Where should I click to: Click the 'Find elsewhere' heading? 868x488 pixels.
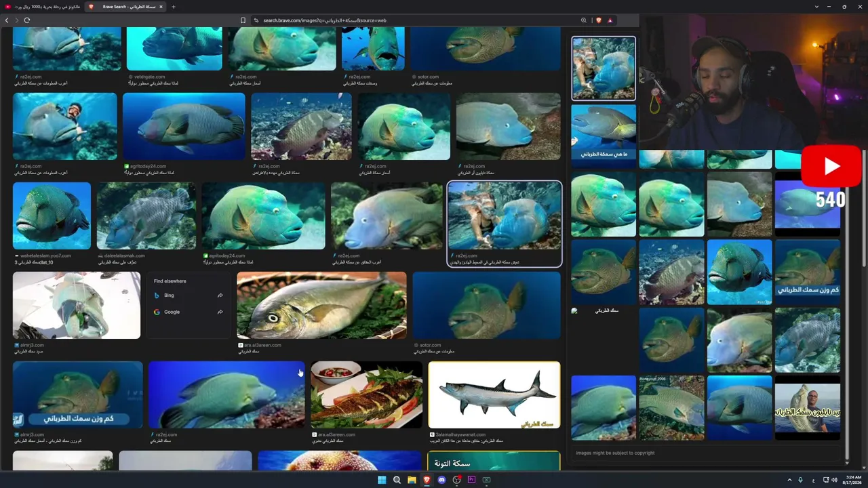[170, 281]
